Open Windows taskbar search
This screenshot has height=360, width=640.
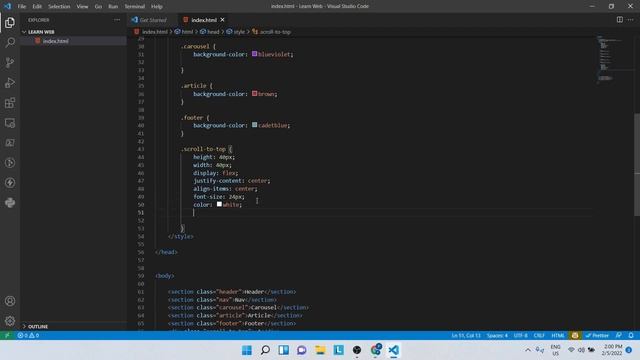coord(265,350)
